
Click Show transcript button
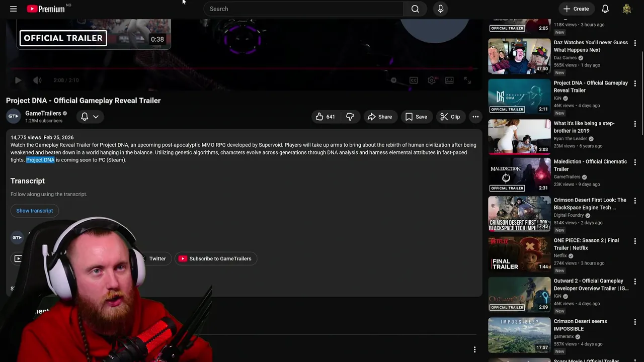click(x=35, y=211)
